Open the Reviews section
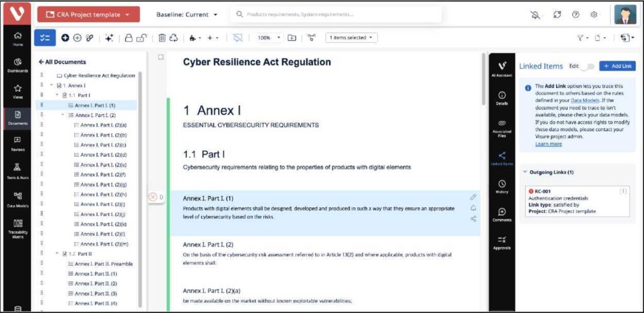644x313 pixels. pos(18,144)
